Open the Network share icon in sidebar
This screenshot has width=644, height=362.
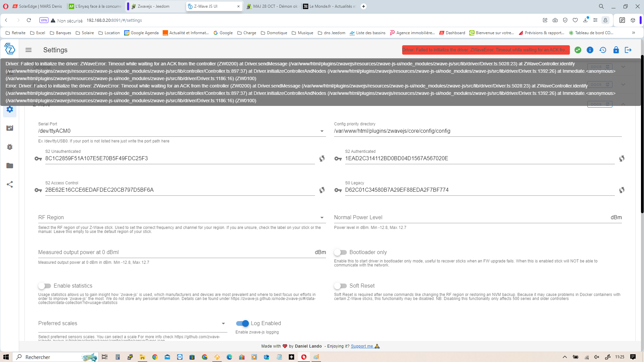(10, 184)
